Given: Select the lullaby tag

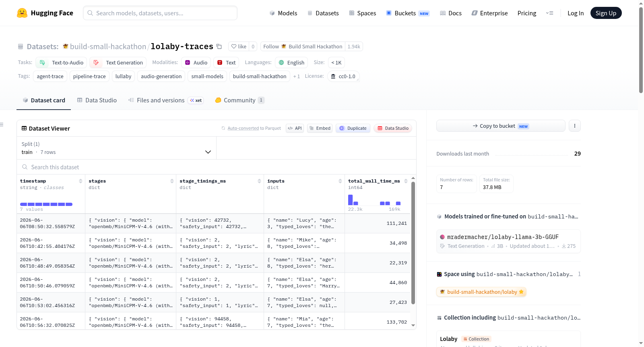Looking at the screenshot, I should click(x=123, y=76).
